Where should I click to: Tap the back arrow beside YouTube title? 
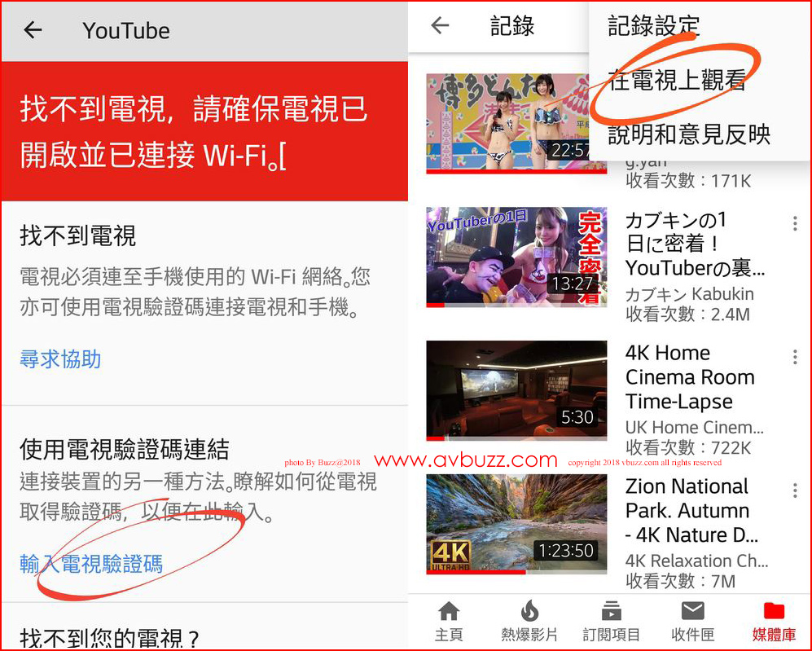coord(33,31)
